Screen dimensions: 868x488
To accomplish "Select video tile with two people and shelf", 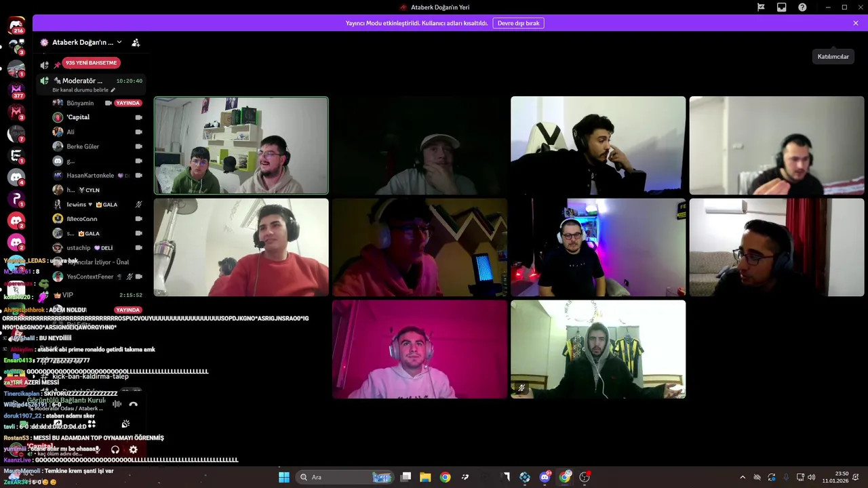I will coord(241,146).
